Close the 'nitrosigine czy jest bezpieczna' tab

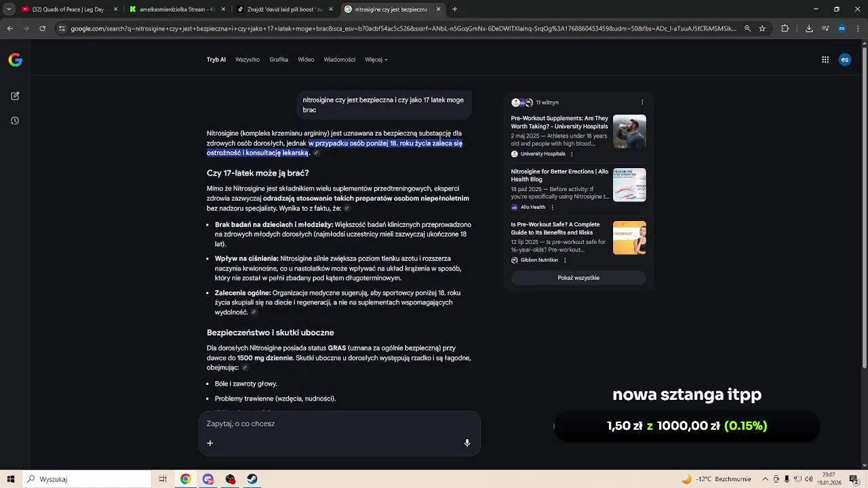point(438,9)
